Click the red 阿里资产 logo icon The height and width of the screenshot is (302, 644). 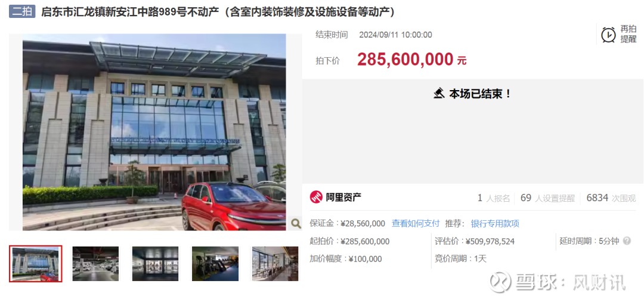[x=316, y=198]
